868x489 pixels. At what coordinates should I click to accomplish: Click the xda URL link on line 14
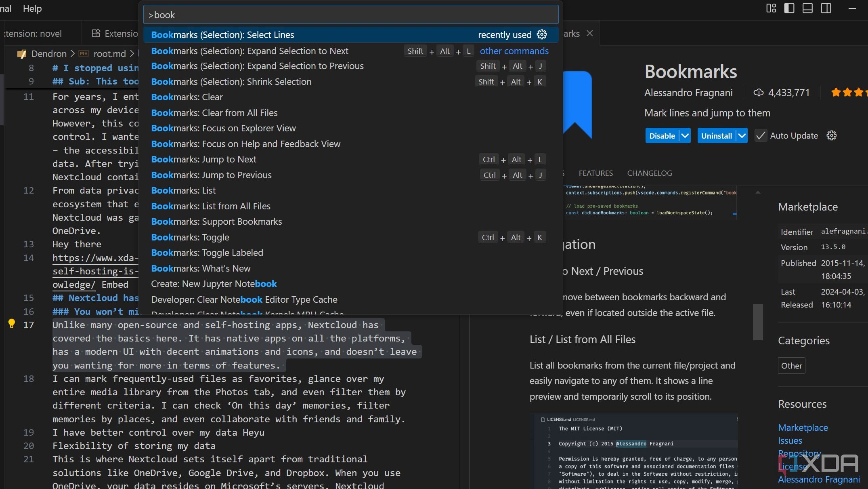pyautogui.click(x=95, y=271)
